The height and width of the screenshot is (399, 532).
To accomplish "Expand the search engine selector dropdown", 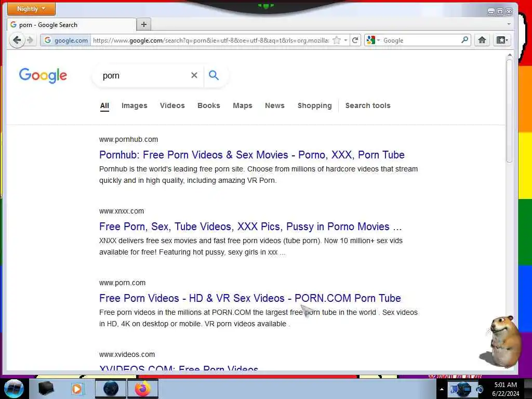I will point(378,40).
